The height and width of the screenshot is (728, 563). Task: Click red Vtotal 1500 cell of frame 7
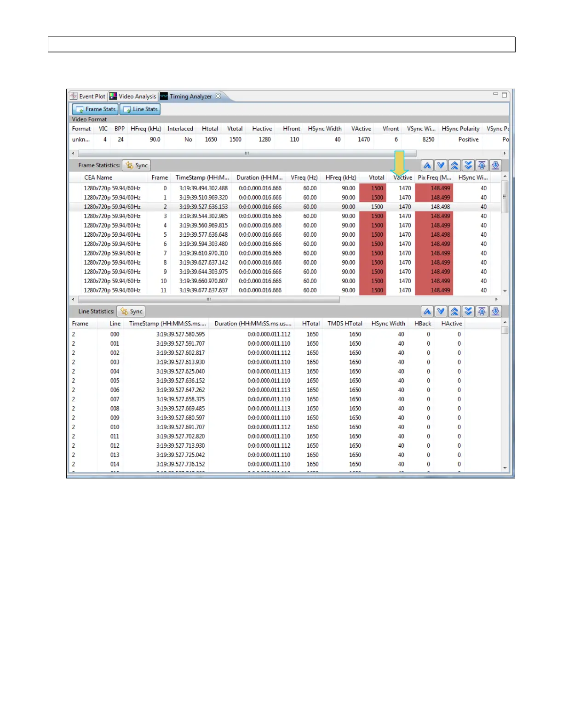tap(373, 253)
